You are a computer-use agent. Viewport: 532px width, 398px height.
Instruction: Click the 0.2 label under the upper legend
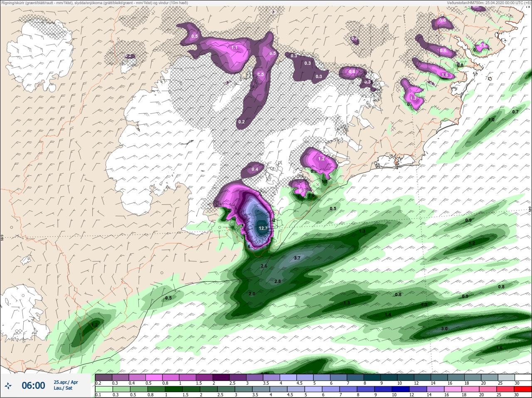tap(98, 383)
